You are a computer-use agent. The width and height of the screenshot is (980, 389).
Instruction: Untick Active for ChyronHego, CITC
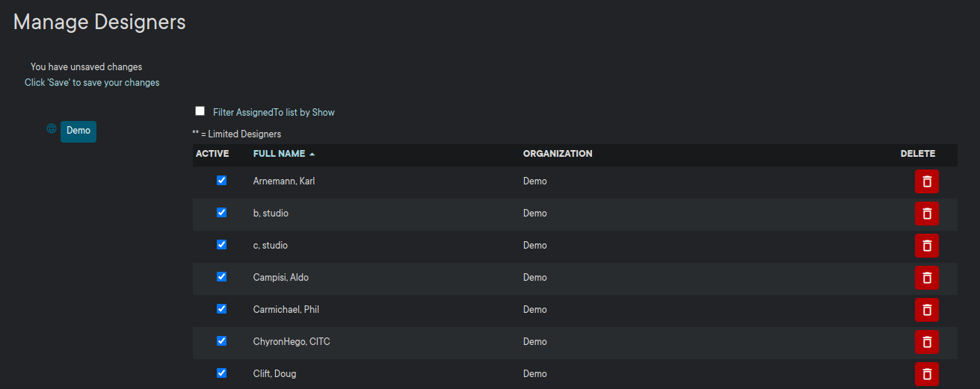pyautogui.click(x=221, y=341)
